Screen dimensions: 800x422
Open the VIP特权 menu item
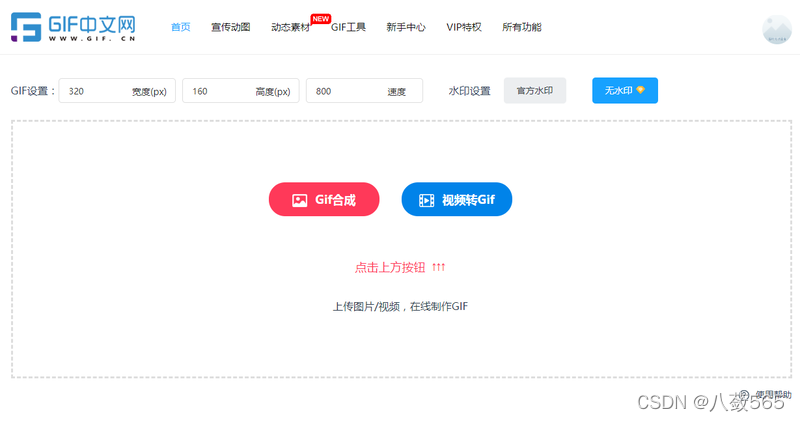[x=464, y=27]
